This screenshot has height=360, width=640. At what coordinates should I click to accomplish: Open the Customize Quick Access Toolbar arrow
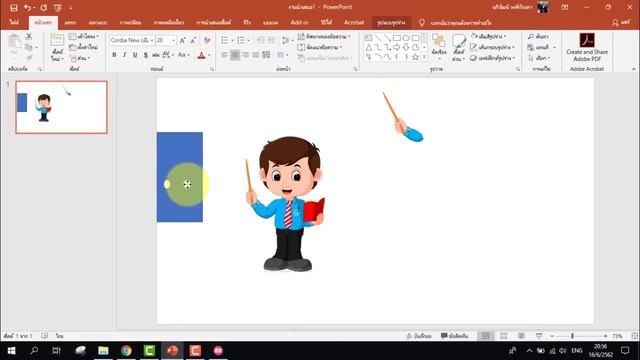pos(71,8)
